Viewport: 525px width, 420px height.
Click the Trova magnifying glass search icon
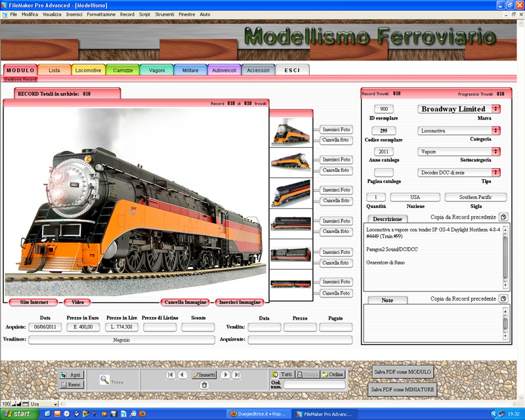104,379
